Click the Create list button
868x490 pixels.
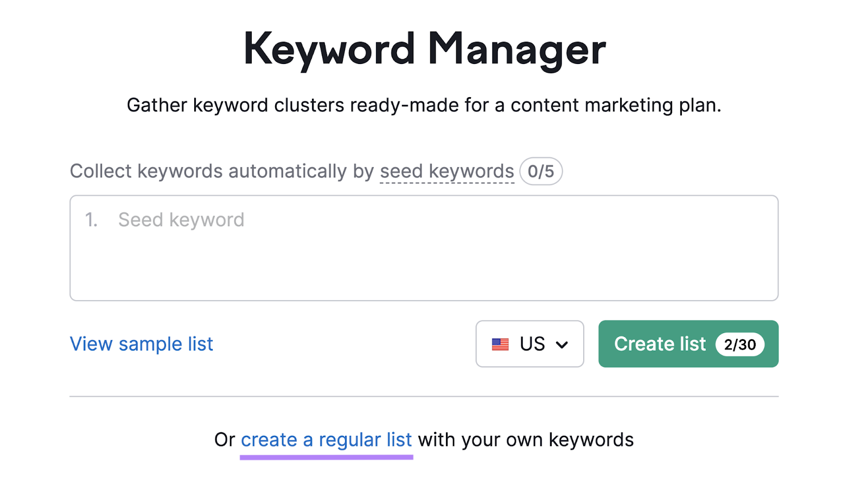click(x=688, y=343)
